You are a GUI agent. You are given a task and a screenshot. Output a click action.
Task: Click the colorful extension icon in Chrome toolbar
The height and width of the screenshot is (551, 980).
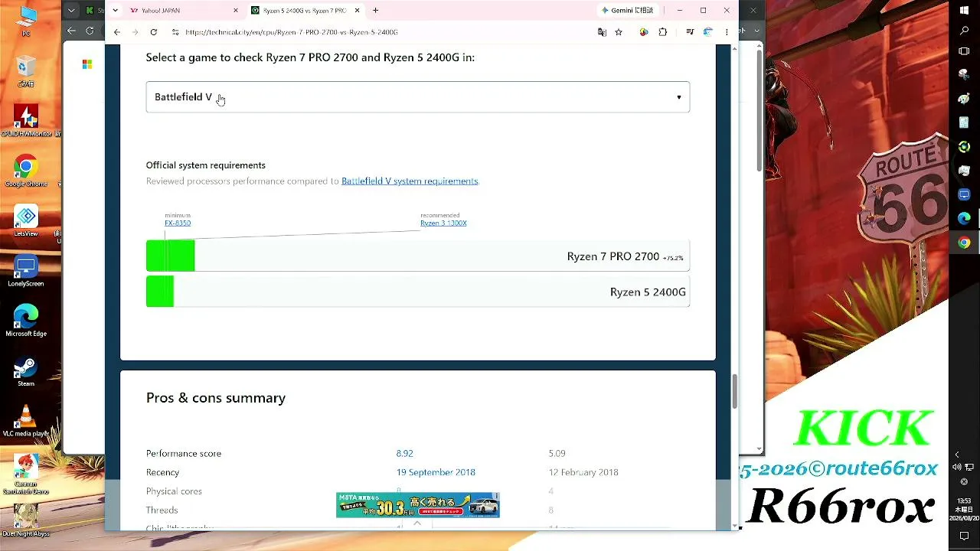click(x=643, y=32)
